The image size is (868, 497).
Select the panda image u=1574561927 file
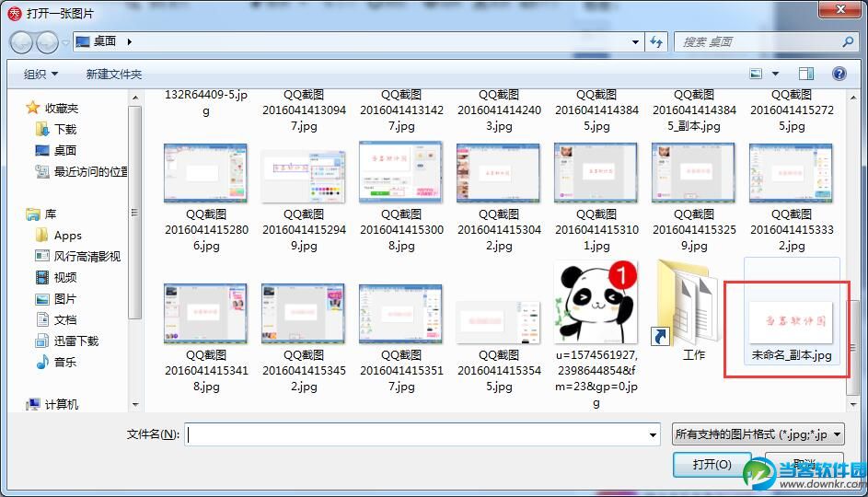596,302
